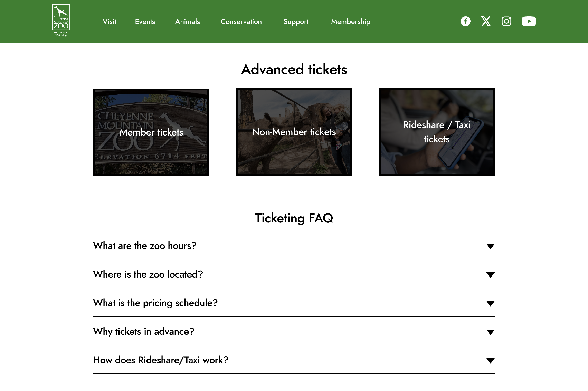The width and height of the screenshot is (588, 391).
Task: Expand arrow for Rideshare/Taxi work question
Action: (x=490, y=361)
